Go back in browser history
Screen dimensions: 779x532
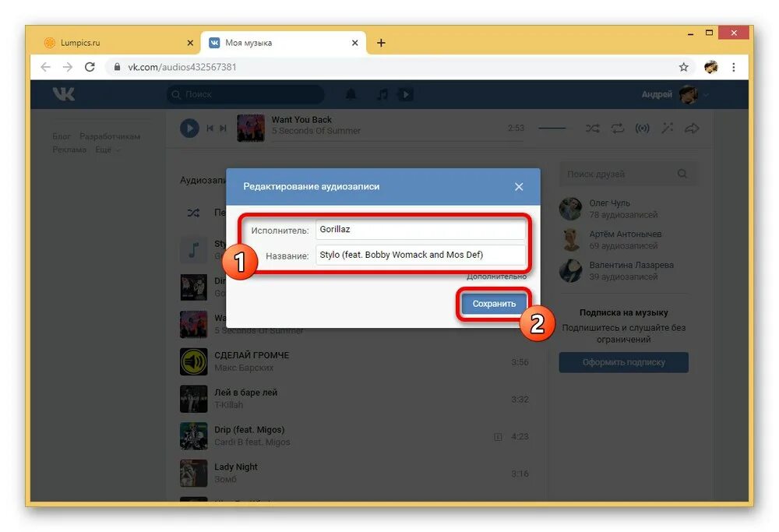(45, 67)
